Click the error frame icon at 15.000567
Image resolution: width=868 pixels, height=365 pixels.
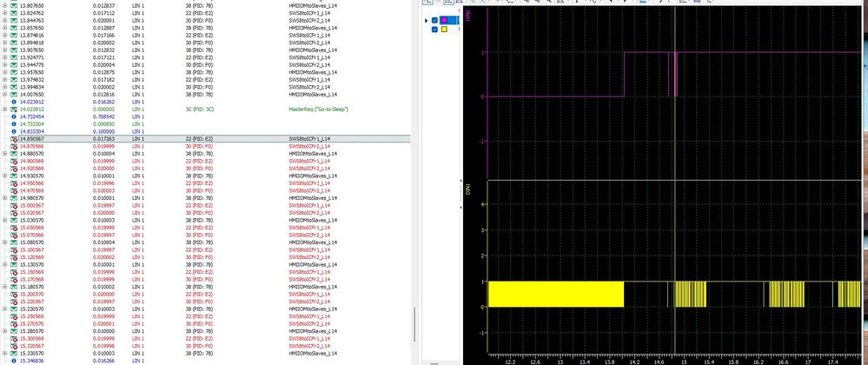pos(13,205)
